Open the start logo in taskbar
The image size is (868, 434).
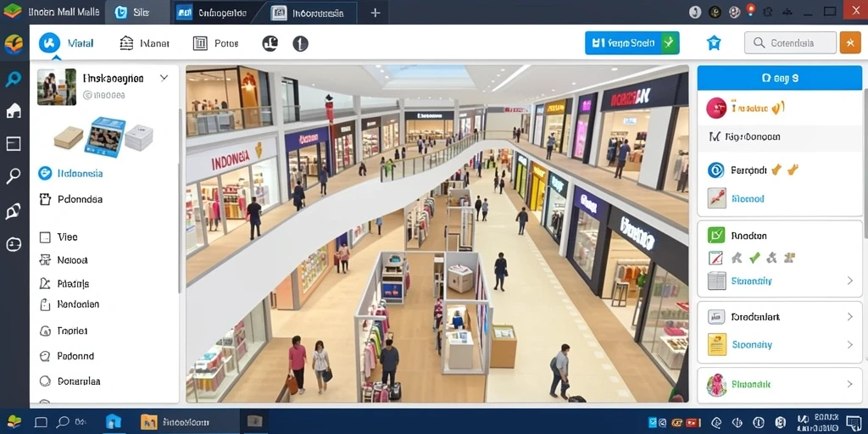(14, 422)
